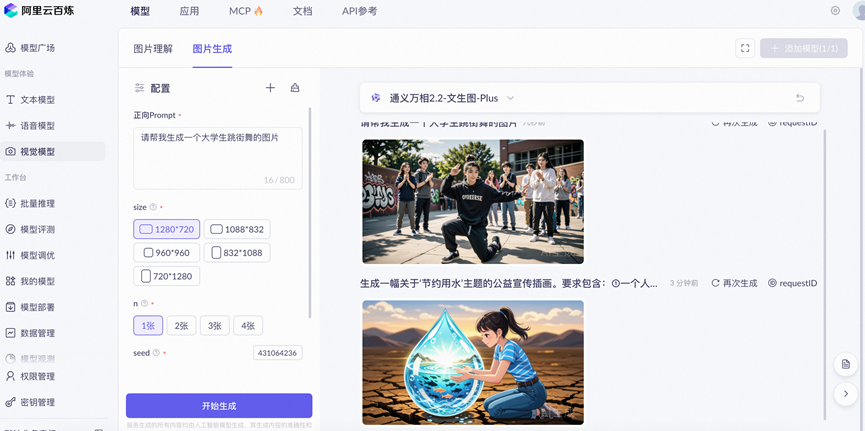The width and height of the screenshot is (865, 431).
Task: Click the eraser clear icon in 配置 header
Action: [x=295, y=88]
